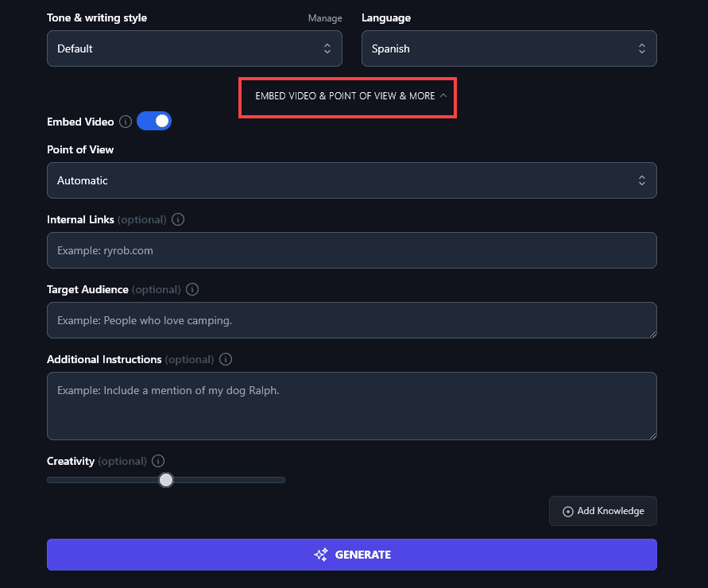Click inside the Additional Instructions text area
Viewport: 708px width, 588px height.
coord(351,405)
